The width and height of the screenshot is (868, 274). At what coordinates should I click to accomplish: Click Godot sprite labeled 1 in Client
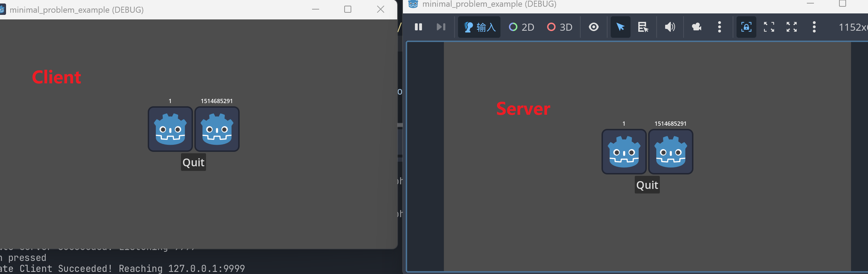pos(170,129)
